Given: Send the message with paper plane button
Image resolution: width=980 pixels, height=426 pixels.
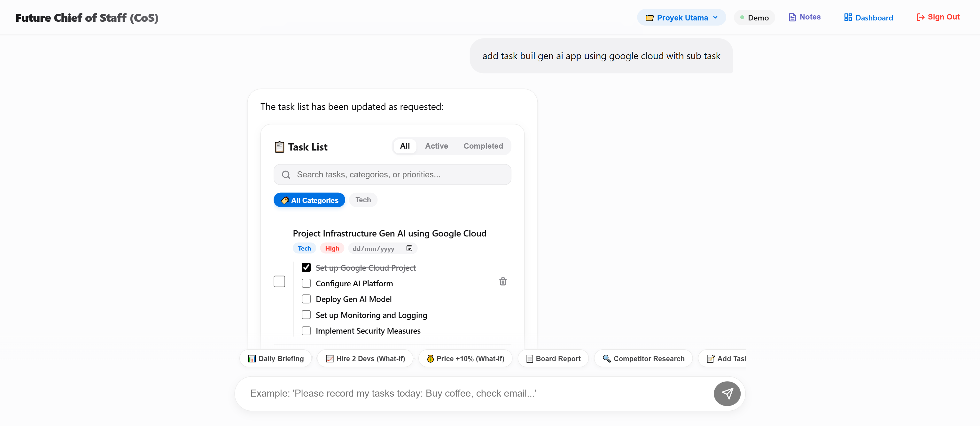Looking at the screenshot, I should pos(727,394).
